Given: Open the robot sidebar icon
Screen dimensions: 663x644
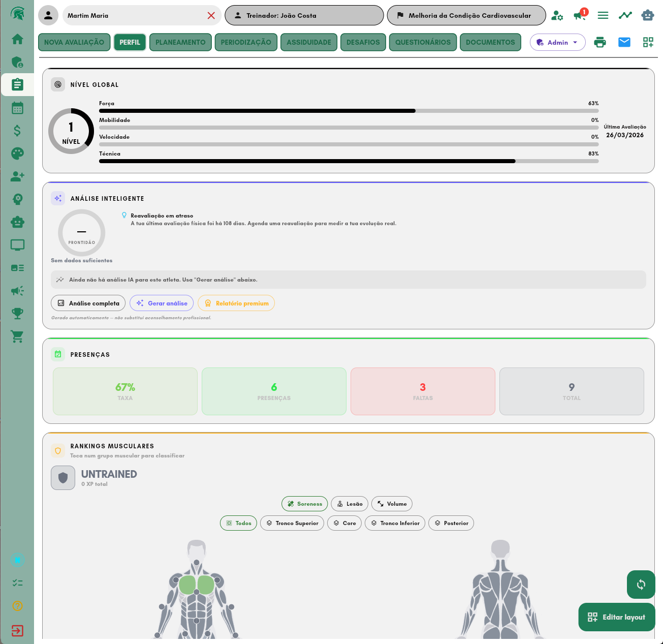Looking at the screenshot, I should point(17,222).
